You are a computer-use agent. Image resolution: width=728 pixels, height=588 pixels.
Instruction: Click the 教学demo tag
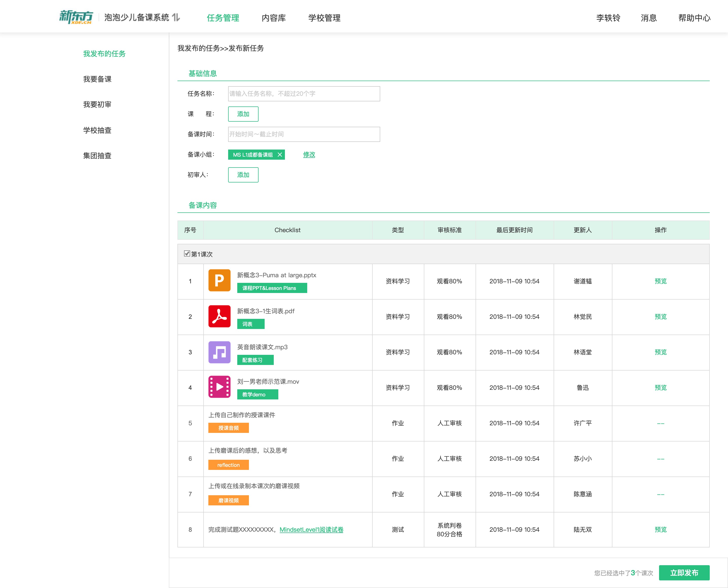tap(258, 395)
